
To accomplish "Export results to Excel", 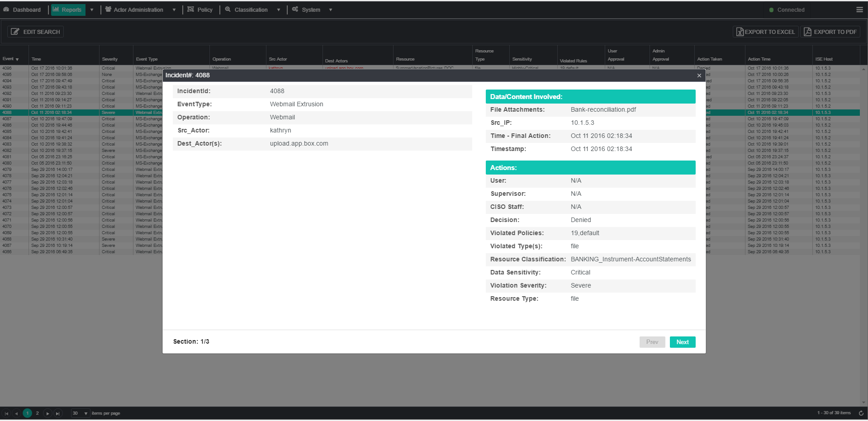I will (765, 32).
